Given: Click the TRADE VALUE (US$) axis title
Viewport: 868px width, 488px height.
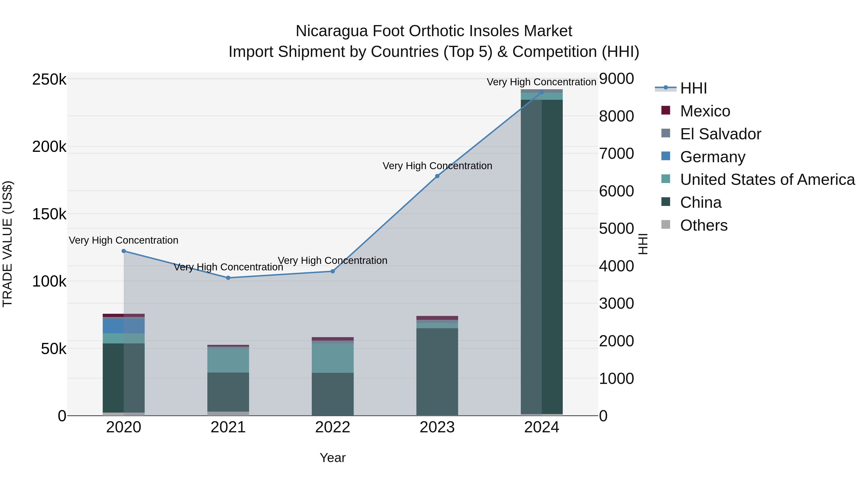Looking at the screenshot, I should coord(8,244).
